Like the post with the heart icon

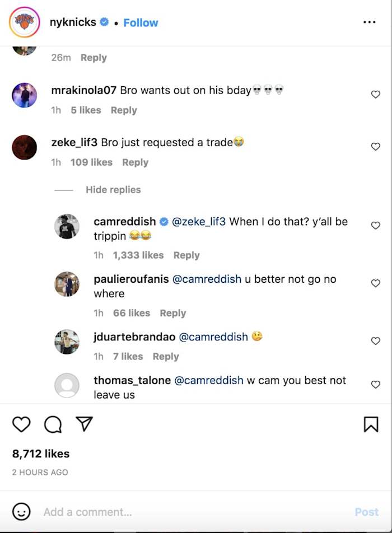coord(21,424)
